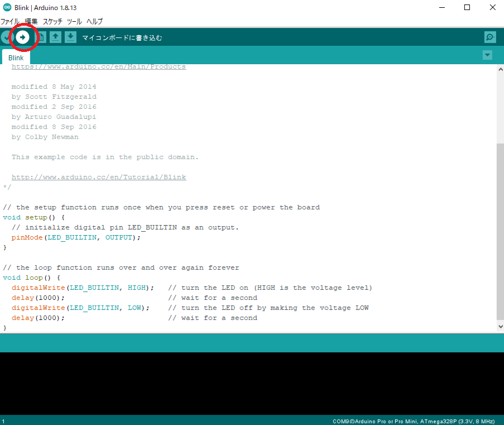Click the line number in status bar

(x=3, y=421)
